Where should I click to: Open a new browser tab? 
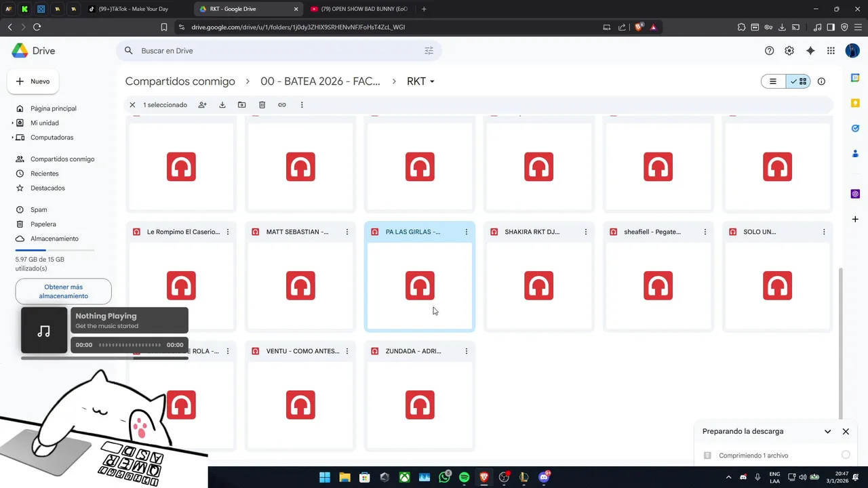(424, 9)
